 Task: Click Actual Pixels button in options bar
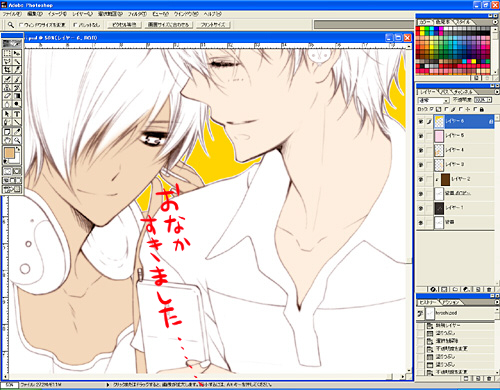[124, 25]
